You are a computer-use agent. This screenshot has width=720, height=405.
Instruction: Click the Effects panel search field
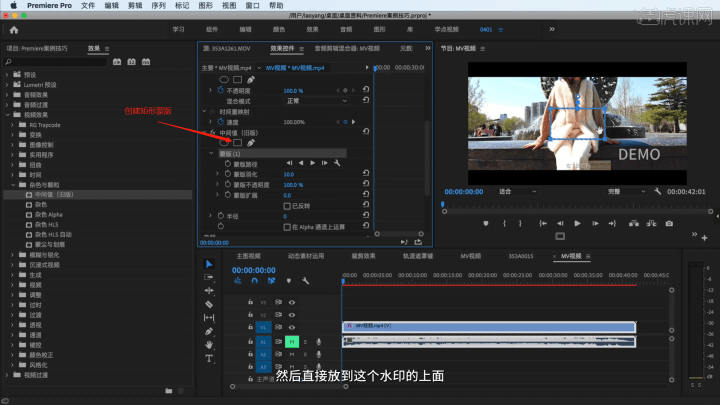(56, 62)
